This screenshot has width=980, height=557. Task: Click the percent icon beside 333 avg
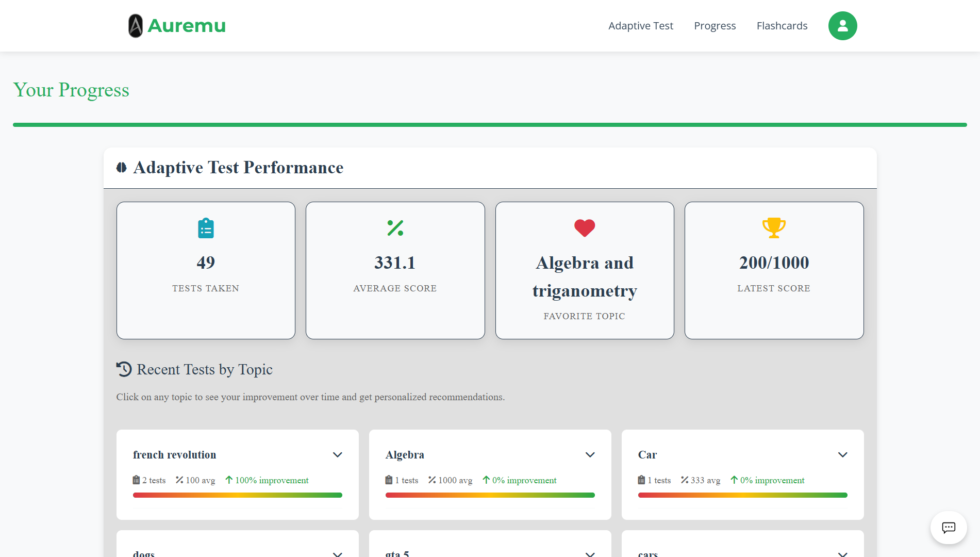pos(685,480)
